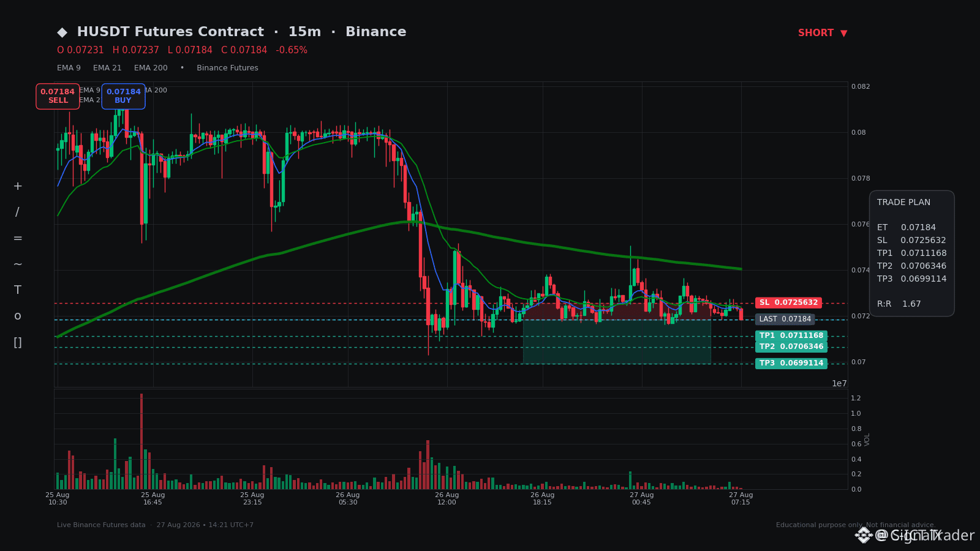This screenshot has width=980, height=551.
Task: Click TP2 0.0706346 row in trade plan
Action: (x=911, y=266)
